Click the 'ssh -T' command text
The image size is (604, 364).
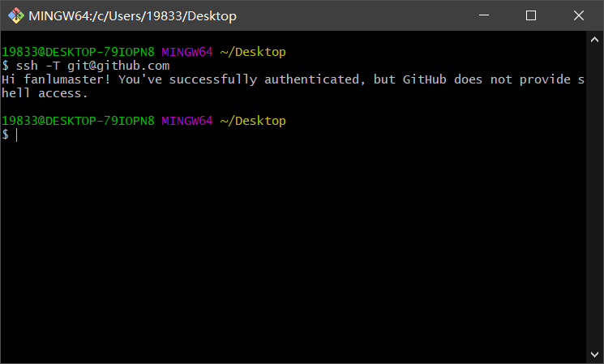point(38,66)
